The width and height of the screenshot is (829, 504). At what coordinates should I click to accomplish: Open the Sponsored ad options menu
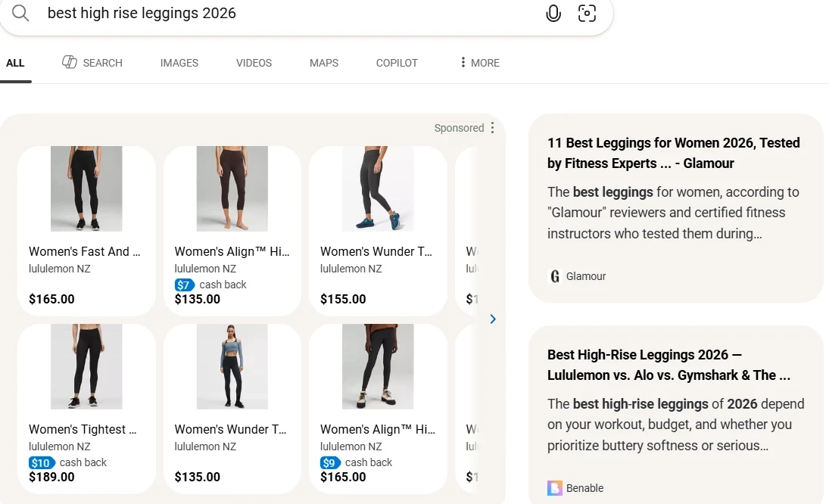tap(493, 128)
